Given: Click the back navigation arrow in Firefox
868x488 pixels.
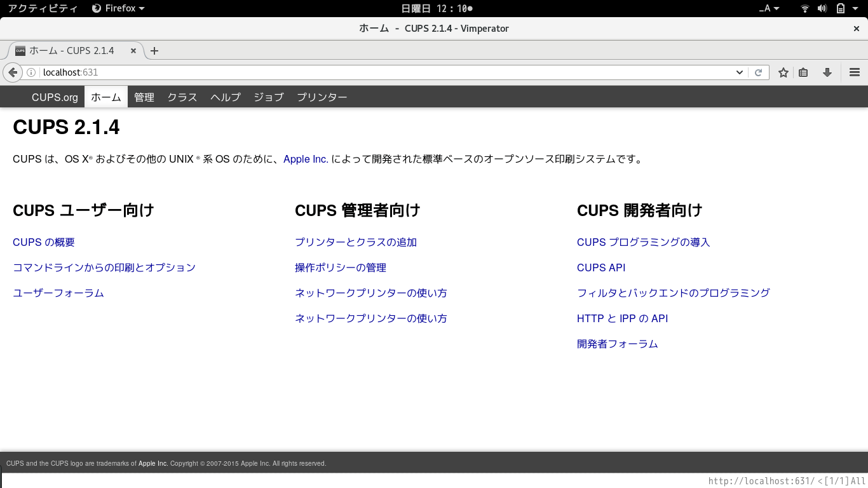Looking at the screenshot, I should click(x=13, y=72).
